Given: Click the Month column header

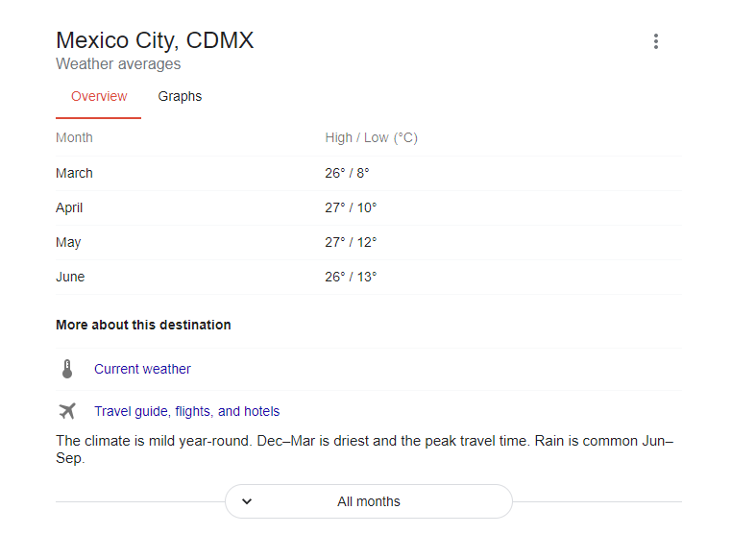Looking at the screenshot, I should [x=74, y=138].
